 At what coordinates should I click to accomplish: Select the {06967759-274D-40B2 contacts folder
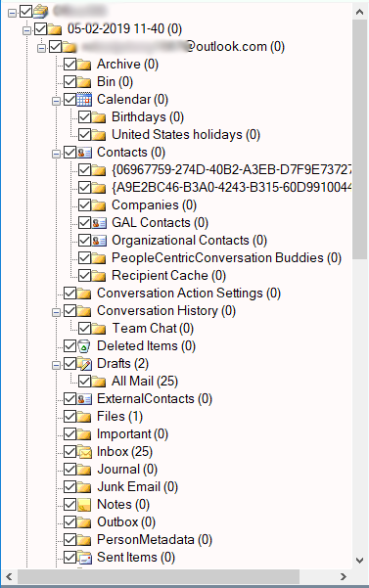pos(232,170)
